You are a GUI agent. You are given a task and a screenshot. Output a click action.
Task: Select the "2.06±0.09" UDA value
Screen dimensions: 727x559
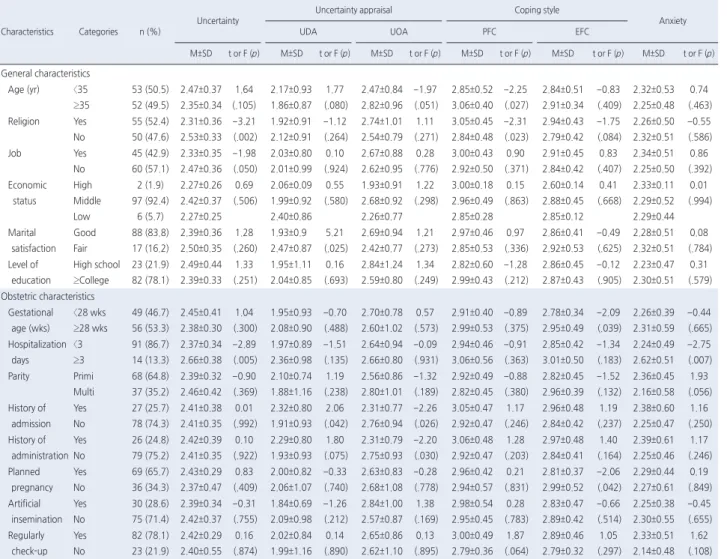click(291, 185)
